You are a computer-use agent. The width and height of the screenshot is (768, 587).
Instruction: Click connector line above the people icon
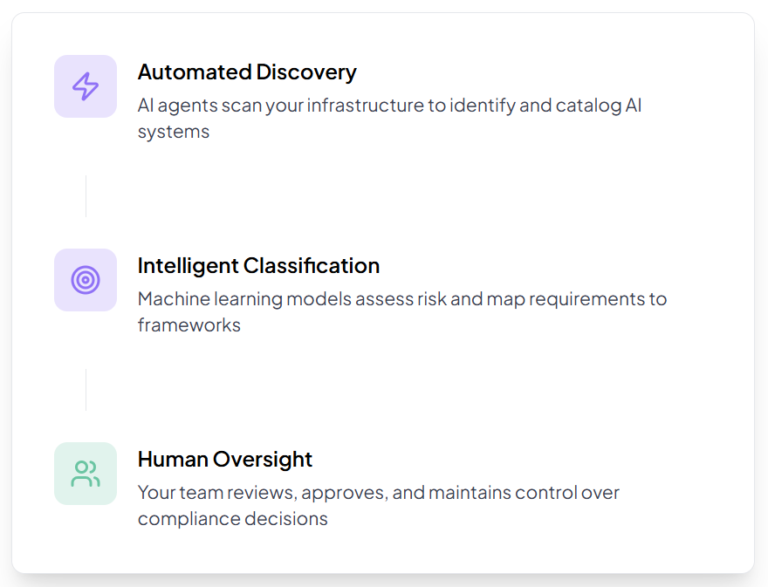[x=86, y=389]
